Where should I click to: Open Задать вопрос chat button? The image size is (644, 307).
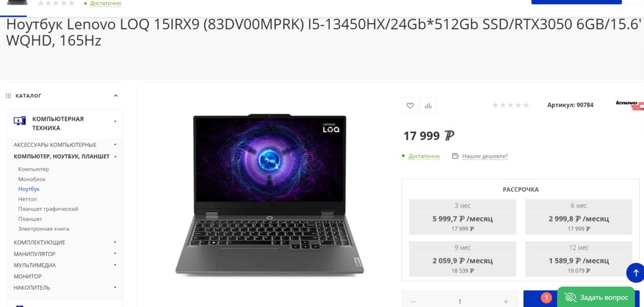click(596, 297)
